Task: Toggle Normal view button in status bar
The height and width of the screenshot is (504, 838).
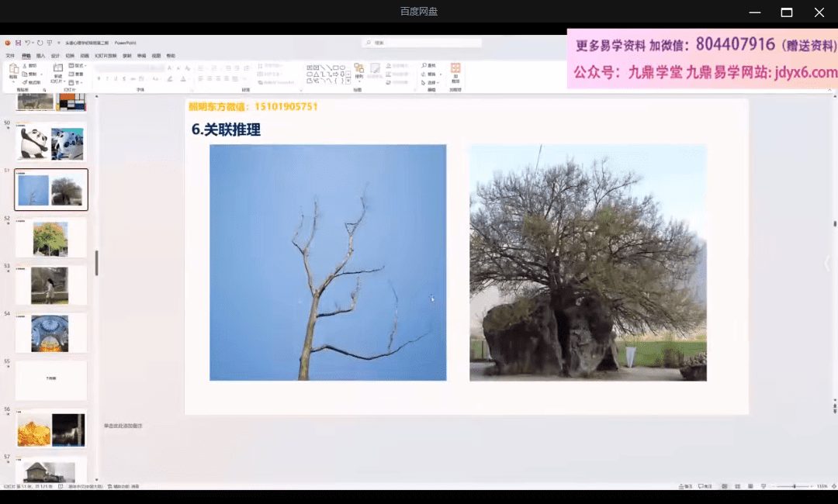Action: (724, 486)
